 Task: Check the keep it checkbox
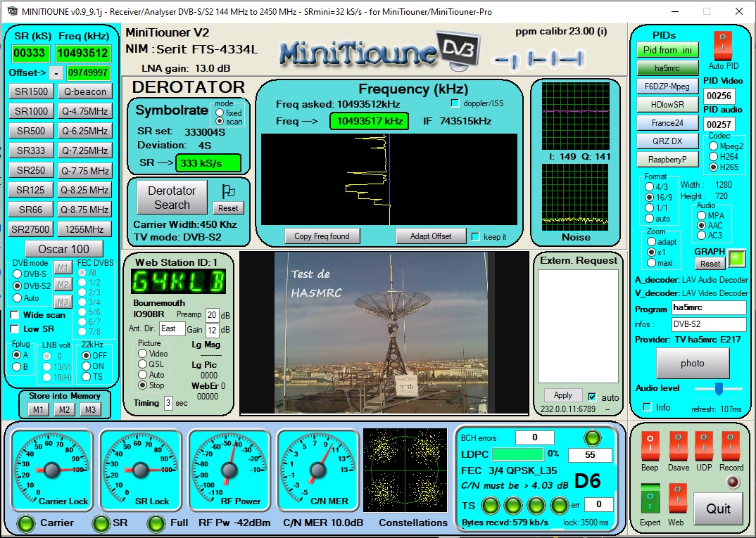coord(475,236)
